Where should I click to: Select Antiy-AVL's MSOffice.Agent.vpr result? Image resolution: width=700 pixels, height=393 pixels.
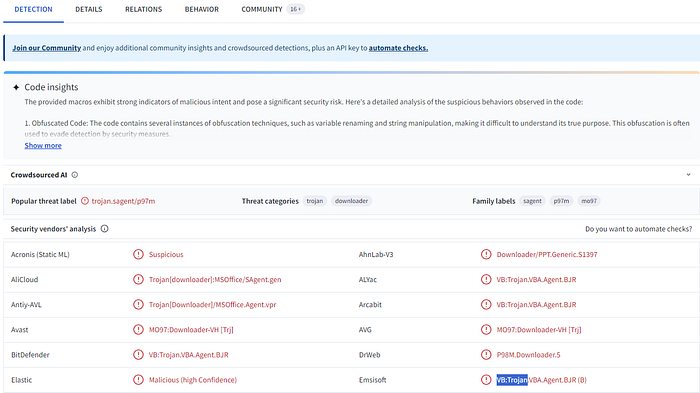point(212,305)
